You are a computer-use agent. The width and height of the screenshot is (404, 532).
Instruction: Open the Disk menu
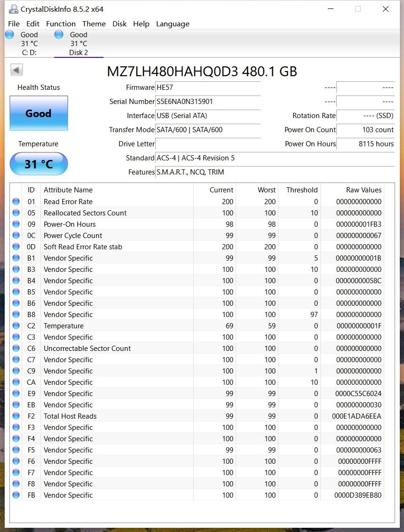[119, 24]
